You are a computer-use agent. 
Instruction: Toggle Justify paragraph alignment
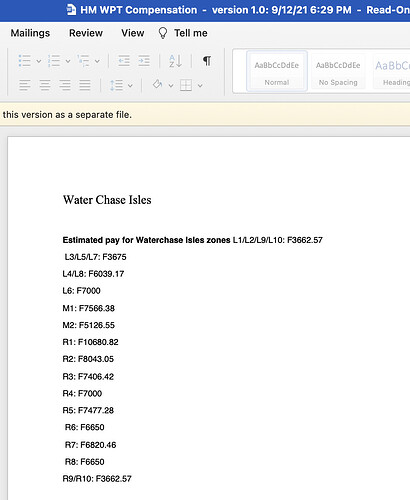(x=85, y=85)
